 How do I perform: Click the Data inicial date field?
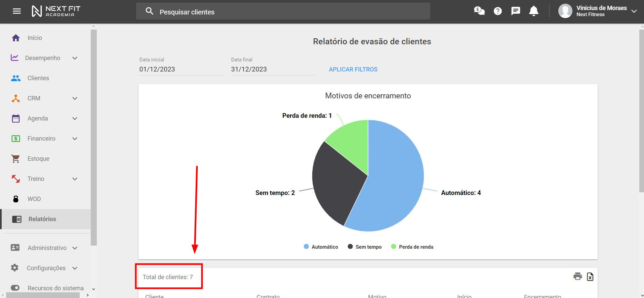pos(182,69)
